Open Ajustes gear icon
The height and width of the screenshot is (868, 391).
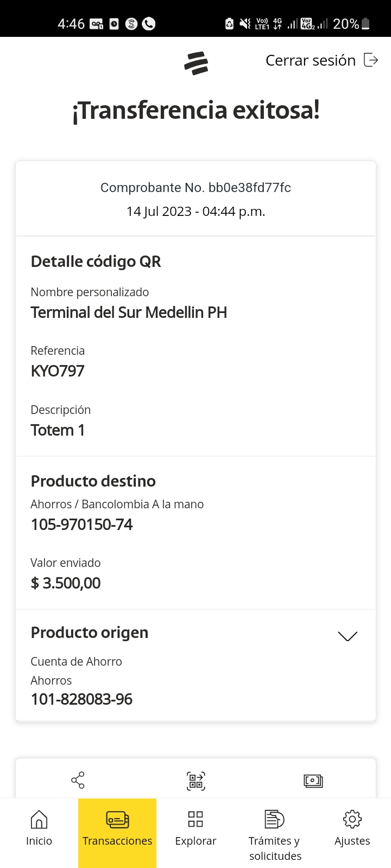(x=352, y=819)
